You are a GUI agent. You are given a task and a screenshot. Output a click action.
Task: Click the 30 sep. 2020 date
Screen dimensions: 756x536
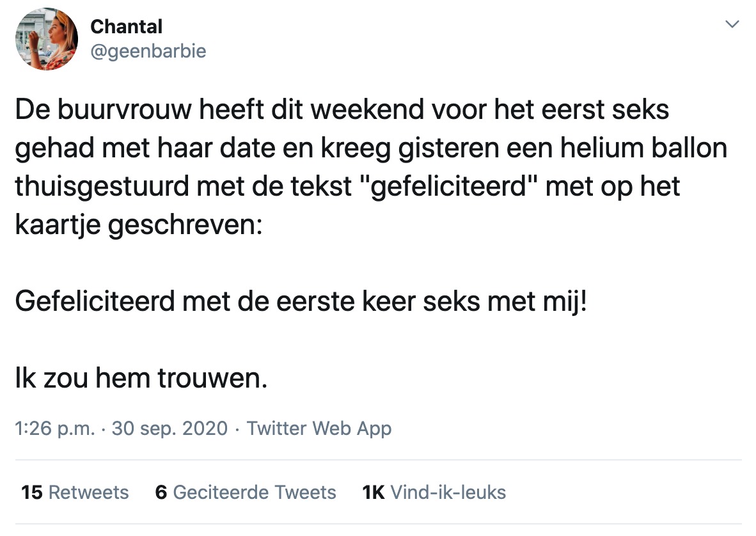(x=169, y=428)
